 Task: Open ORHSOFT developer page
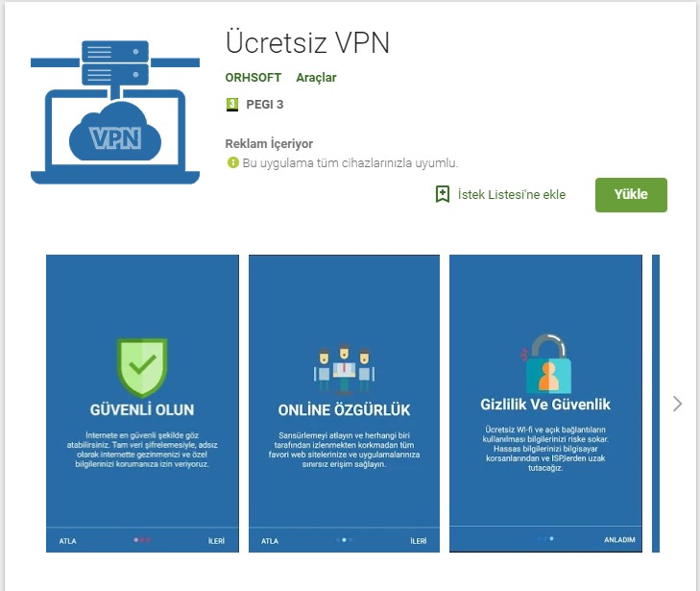(253, 78)
